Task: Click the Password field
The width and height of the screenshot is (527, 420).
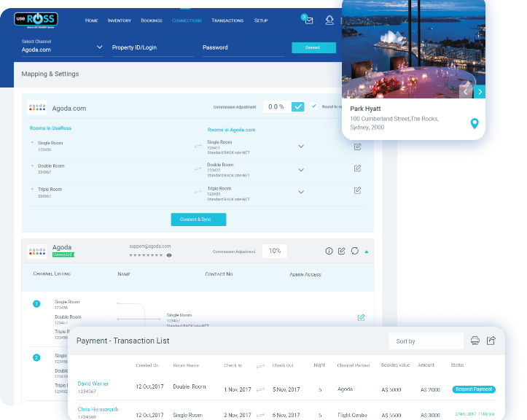Action: (243, 47)
